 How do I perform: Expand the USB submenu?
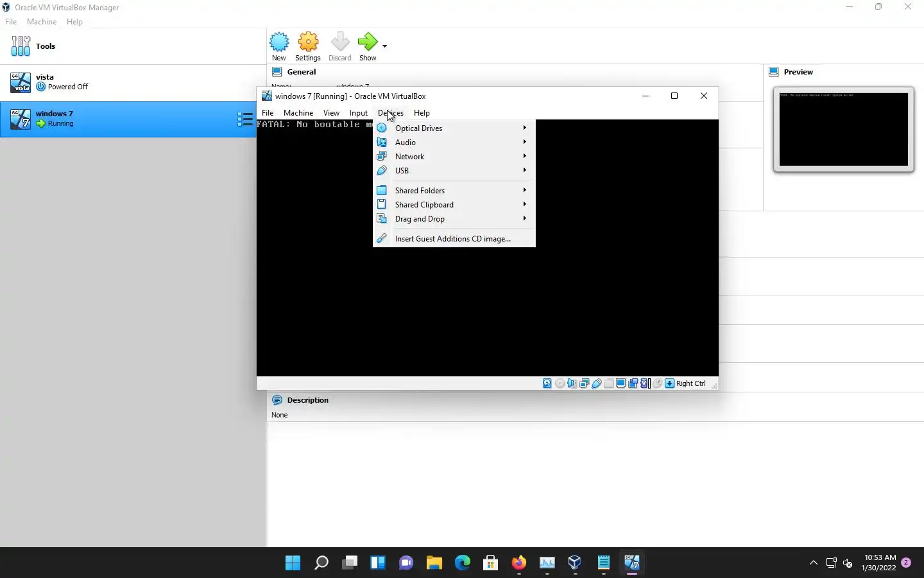(454, 170)
